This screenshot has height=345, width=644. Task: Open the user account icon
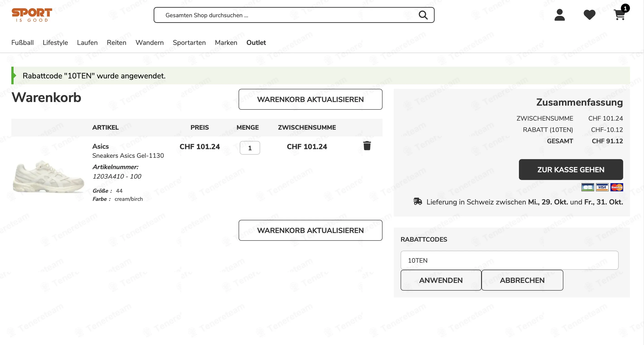pyautogui.click(x=559, y=15)
